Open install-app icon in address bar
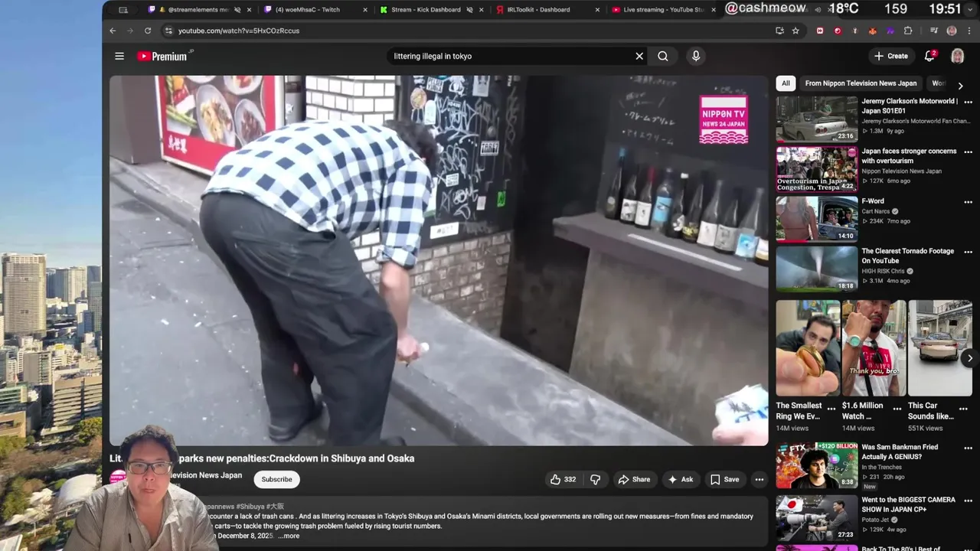 click(779, 31)
